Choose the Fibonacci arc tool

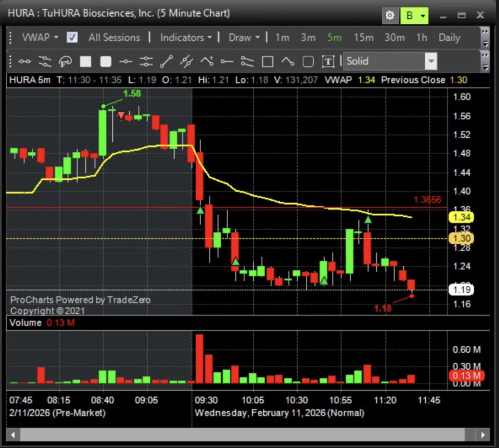coord(65,62)
